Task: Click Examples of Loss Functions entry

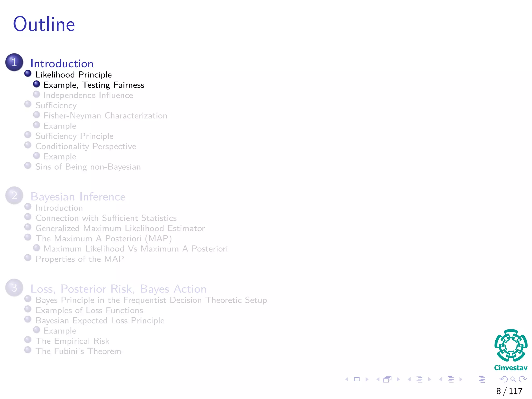Action: click(x=89, y=310)
